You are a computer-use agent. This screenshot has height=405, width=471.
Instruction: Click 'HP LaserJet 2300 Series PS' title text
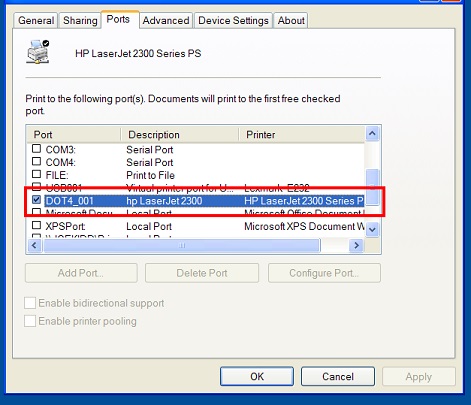point(138,53)
